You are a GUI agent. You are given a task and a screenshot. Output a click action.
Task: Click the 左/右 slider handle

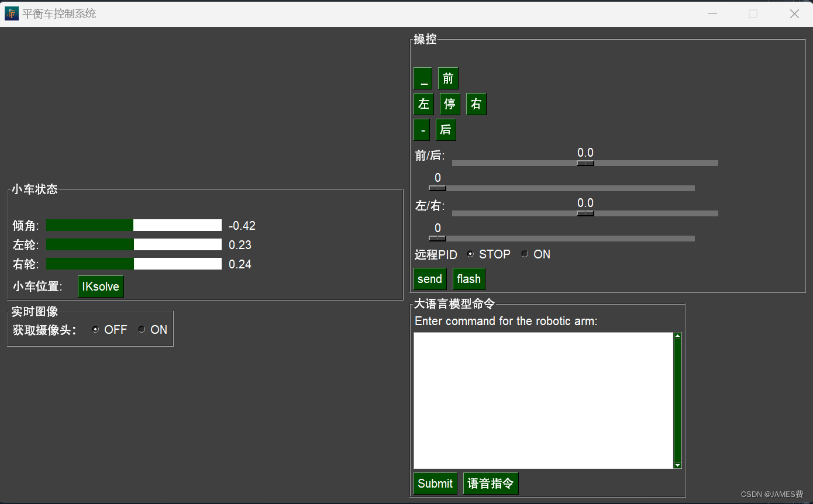coord(585,213)
